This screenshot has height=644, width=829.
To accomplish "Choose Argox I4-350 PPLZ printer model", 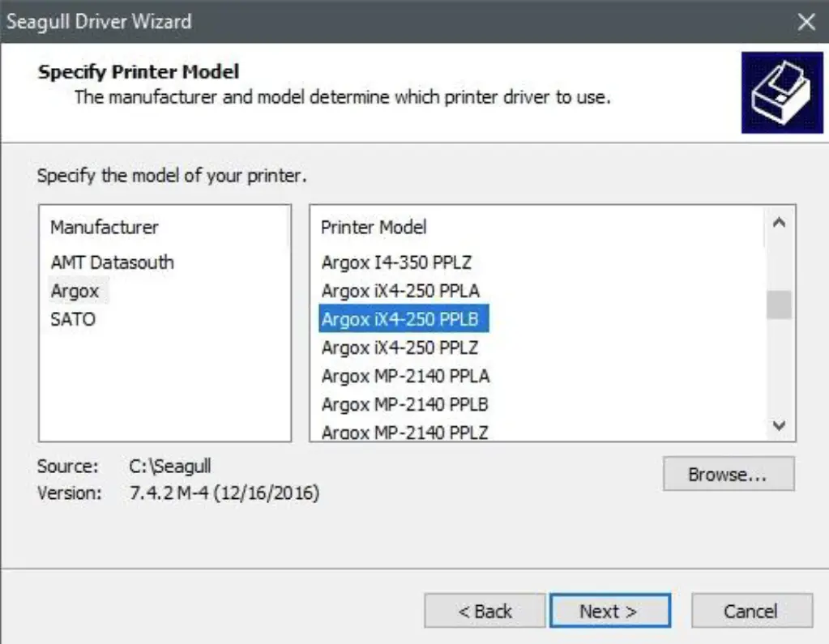I will click(396, 262).
